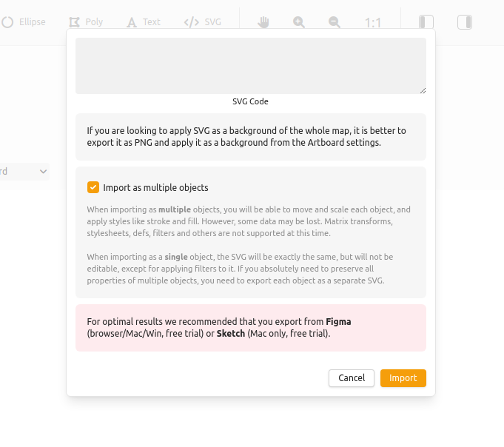Image resolution: width=504 pixels, height=447 pixels.
Task: Select the Ellipse shape tool
Action: coord(24,22)
